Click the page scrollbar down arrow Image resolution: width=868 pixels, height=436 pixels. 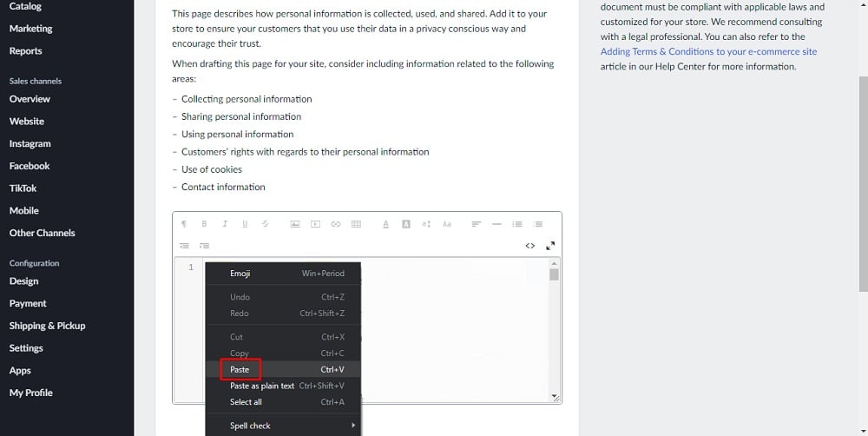(863, 431)
